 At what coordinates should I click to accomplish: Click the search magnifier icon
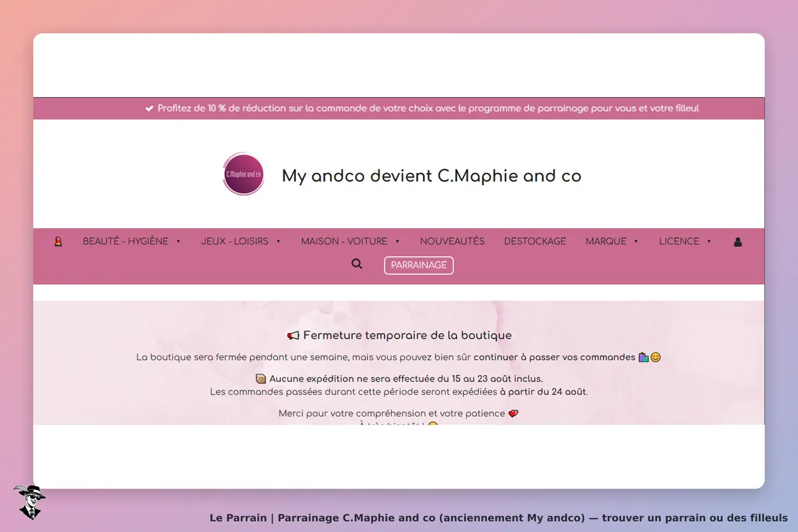coord(357,264)
